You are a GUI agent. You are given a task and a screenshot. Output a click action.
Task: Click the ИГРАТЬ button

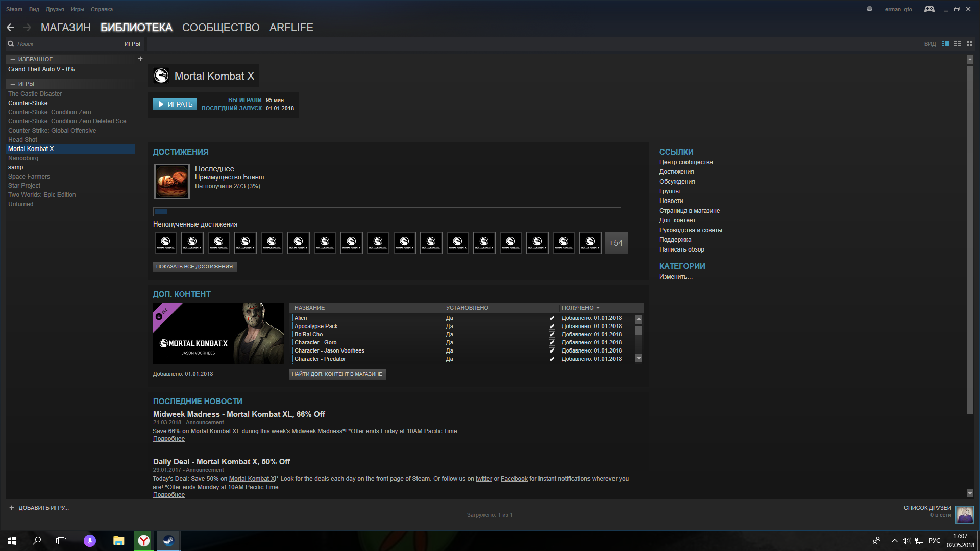[x=175, y=104]
